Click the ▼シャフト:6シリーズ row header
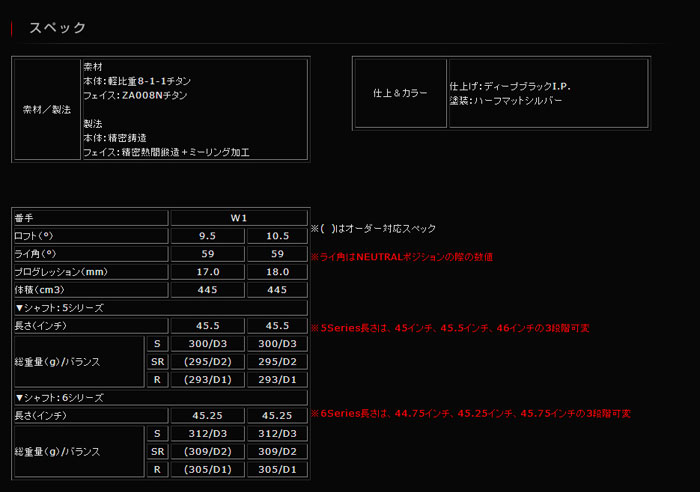The width and height of the screenshot is (700, 492). (59, 397)
